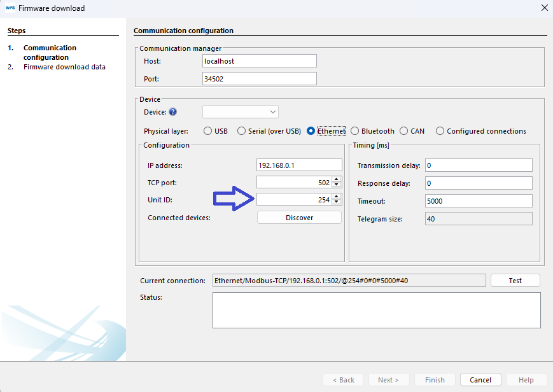553x392 pixels.
Task: Increase TCP port with up arrow
Action: tap(337, 180)
